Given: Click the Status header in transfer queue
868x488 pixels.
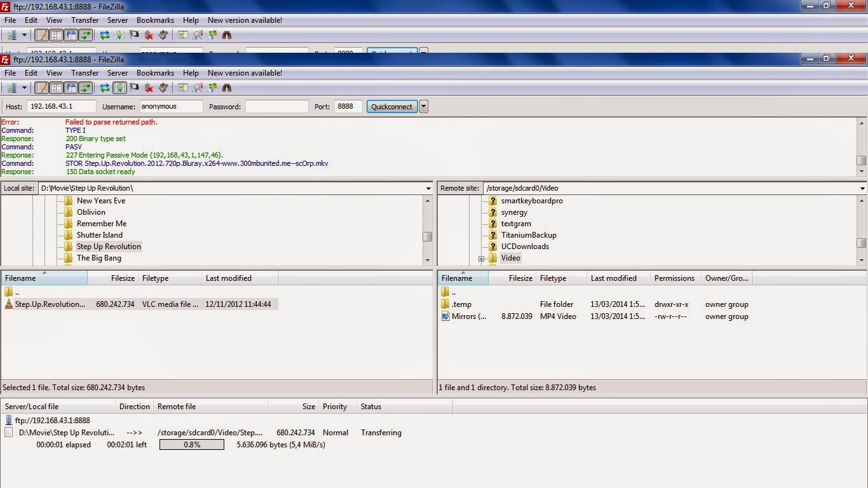Looking at the screenshot, I should tap(404, 407).
